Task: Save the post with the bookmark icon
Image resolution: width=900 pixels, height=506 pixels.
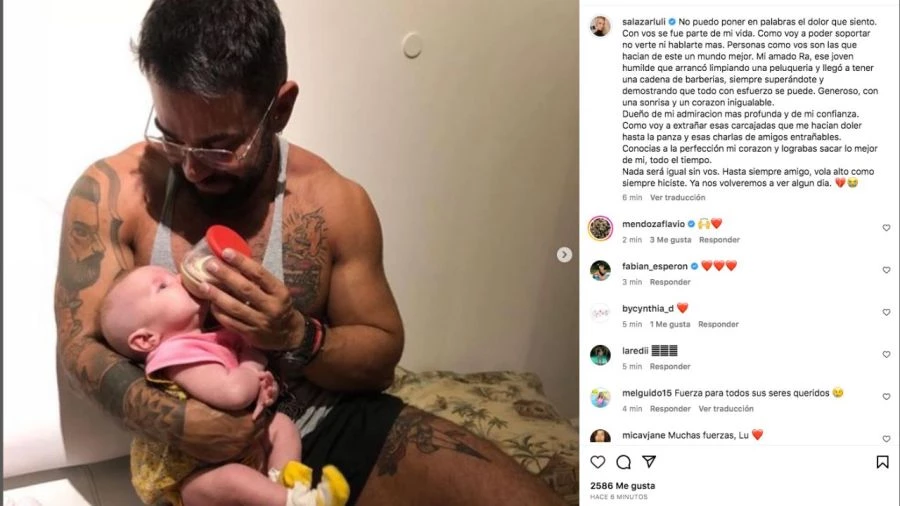Action: (882, 462)
